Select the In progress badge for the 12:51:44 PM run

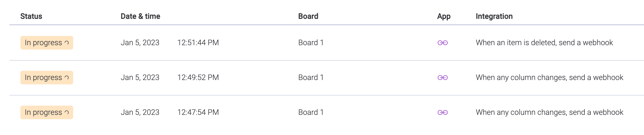click(47, 43)
